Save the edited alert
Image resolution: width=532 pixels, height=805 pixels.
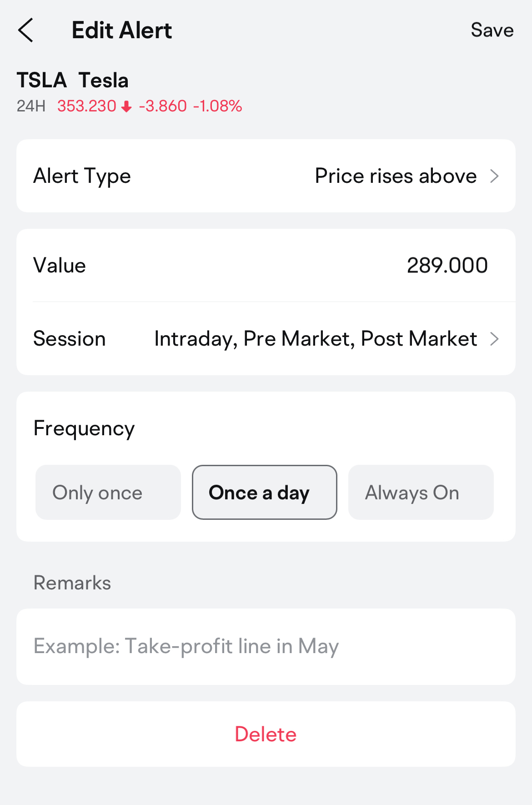pyautogui.click(x=492, y=30)
